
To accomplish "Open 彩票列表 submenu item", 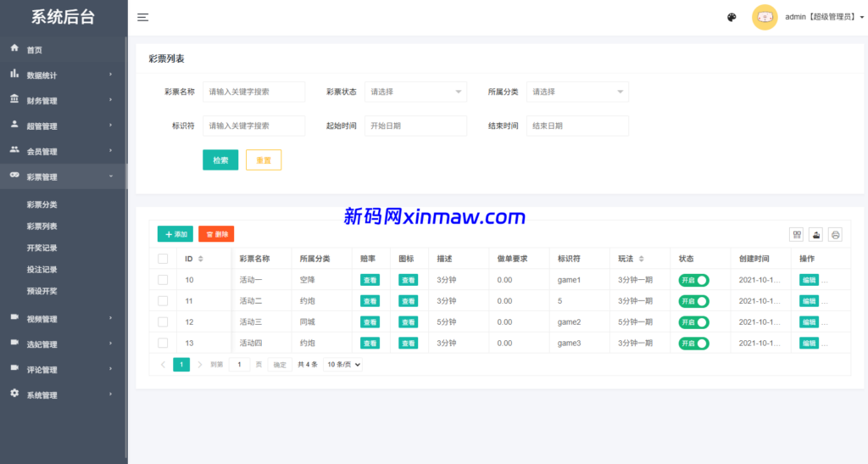I will (x=42, y=226).
